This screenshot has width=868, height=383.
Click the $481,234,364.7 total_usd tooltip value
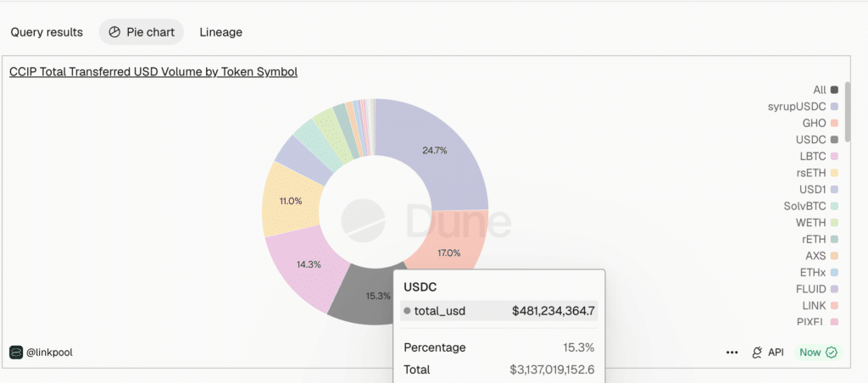pos(554,311)
